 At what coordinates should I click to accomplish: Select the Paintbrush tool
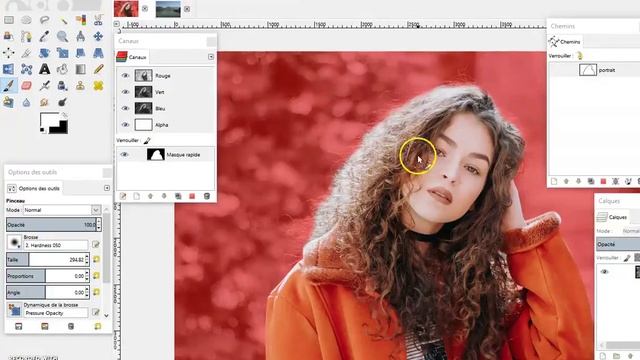pos(9,85)
